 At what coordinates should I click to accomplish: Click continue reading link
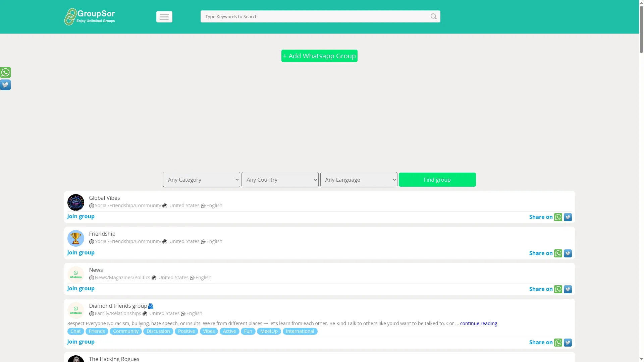(x=479, y=323)
